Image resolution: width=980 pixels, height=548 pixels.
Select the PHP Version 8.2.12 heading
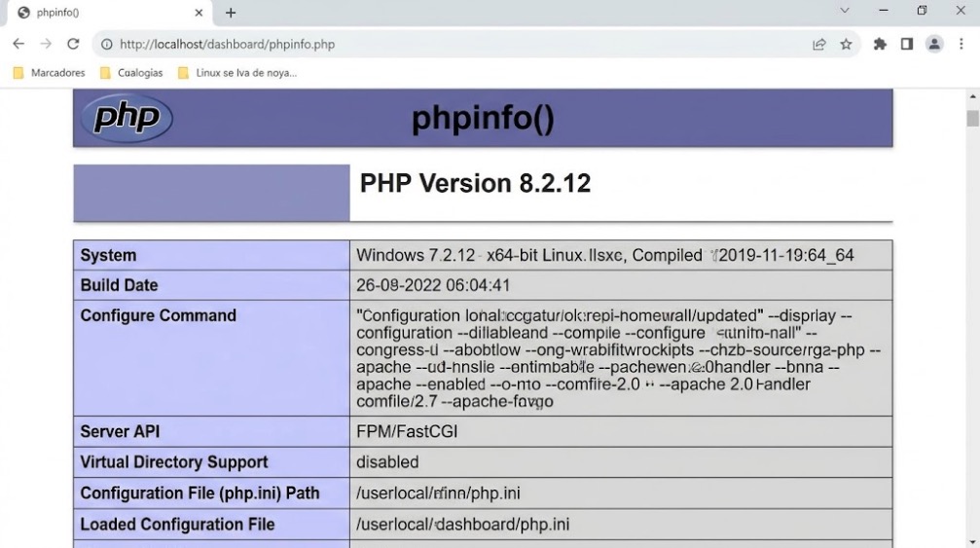click(475, 183)
